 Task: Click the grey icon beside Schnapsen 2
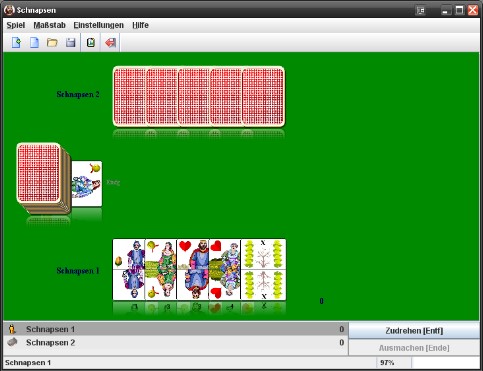click(x=12, y=342)
